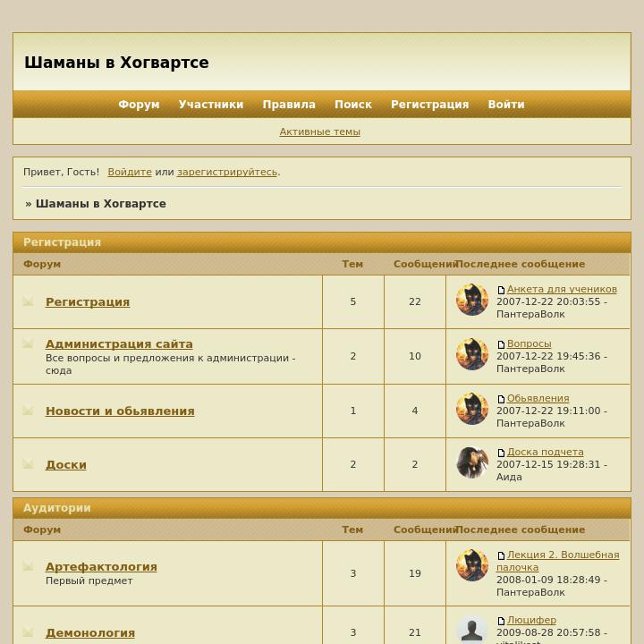This screenshot has width=644, height=644.
Task: Click the message count 19 for Артефактология
Action: point(415,573)
